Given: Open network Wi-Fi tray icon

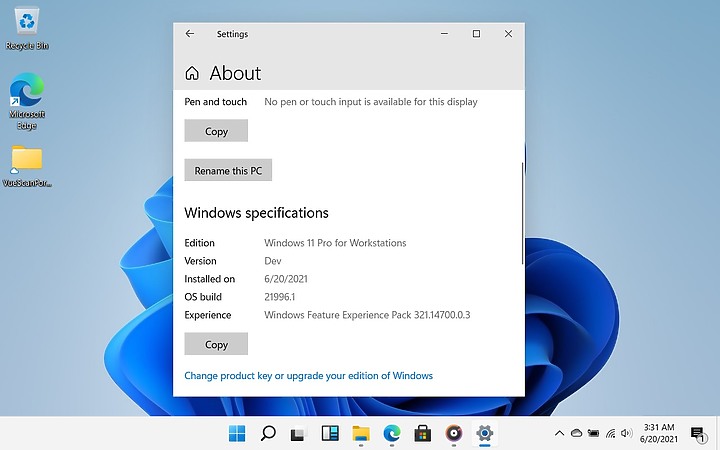Looking at the screenshot, I should click(x=610, y=433).
